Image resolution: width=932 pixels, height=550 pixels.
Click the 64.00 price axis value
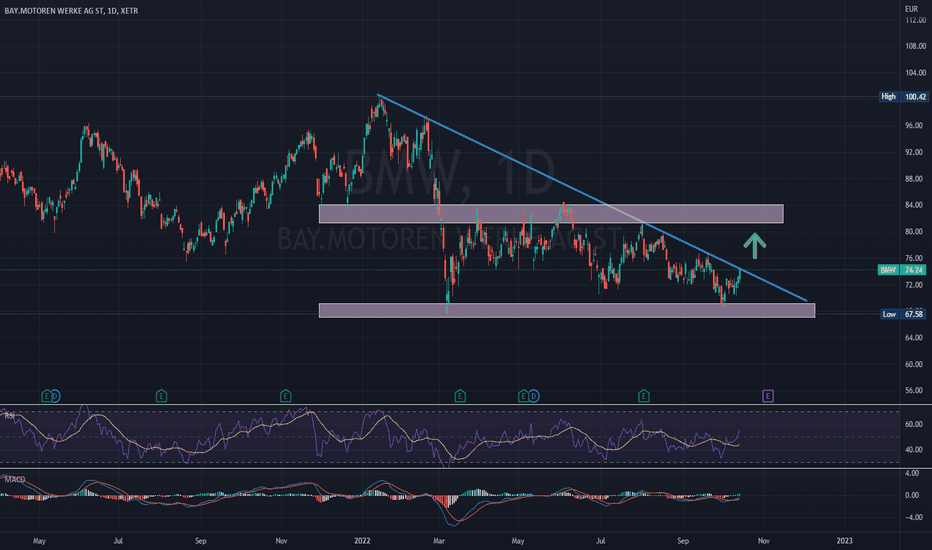pos(914,338)
